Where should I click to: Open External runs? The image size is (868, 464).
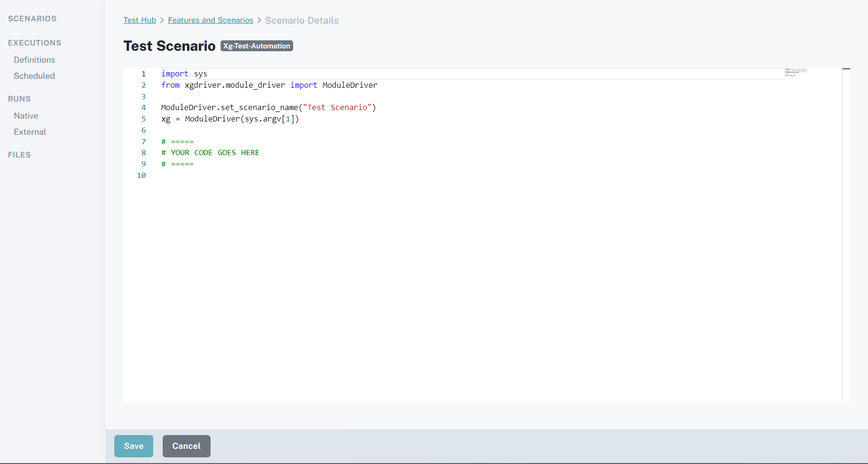[x=30, y=132]
